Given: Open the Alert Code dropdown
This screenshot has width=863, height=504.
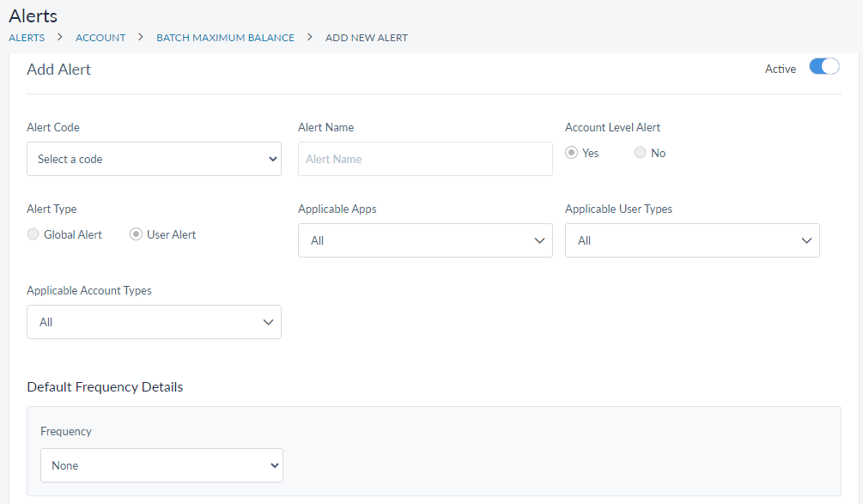Looking at the screenshot, I should click(154, 159).
